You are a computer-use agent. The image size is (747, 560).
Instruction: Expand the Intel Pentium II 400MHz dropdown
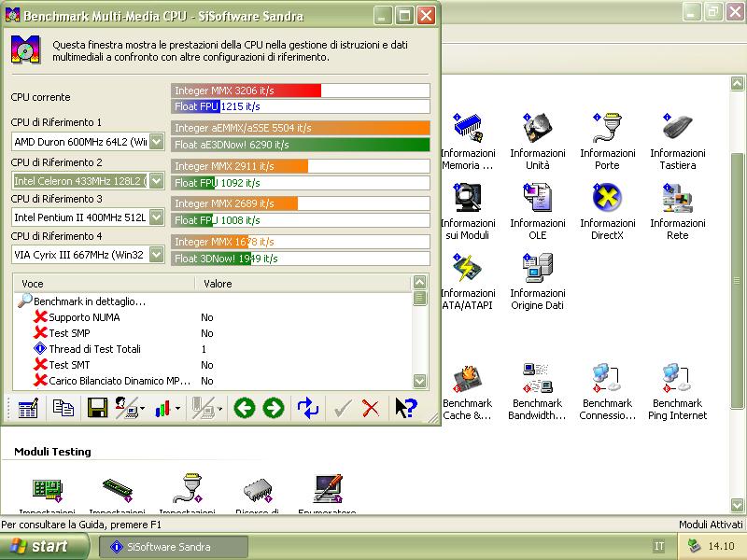156,217
